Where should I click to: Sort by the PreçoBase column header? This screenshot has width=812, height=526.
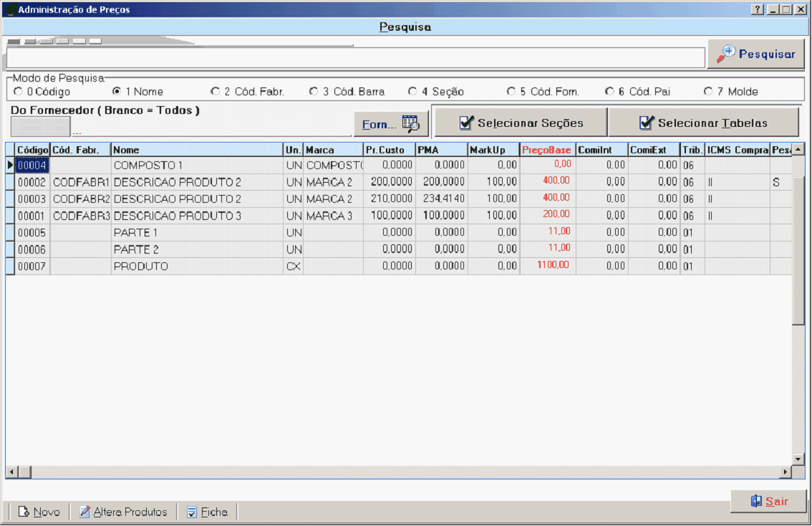click(x=547, y=150)
